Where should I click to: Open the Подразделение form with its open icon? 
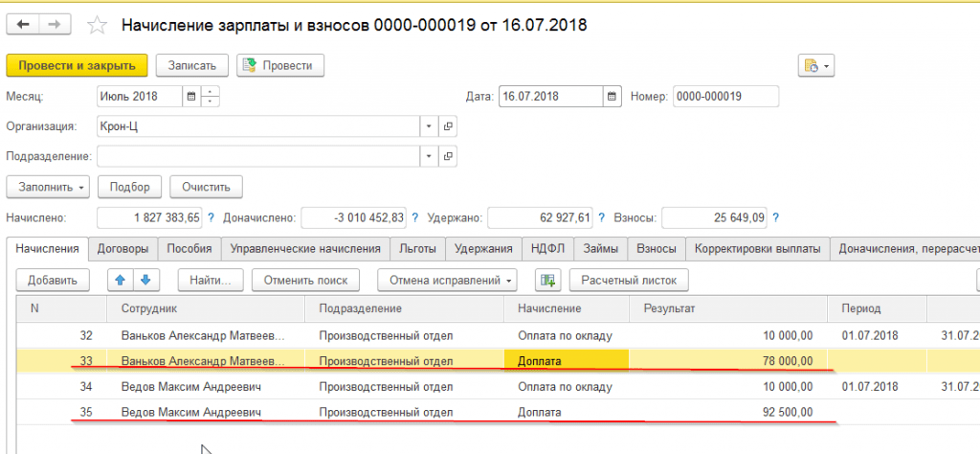pos(448,156)
